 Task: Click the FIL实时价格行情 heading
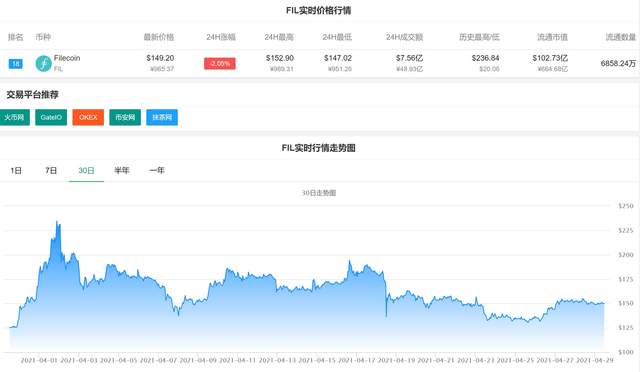(x=318, y=11)
